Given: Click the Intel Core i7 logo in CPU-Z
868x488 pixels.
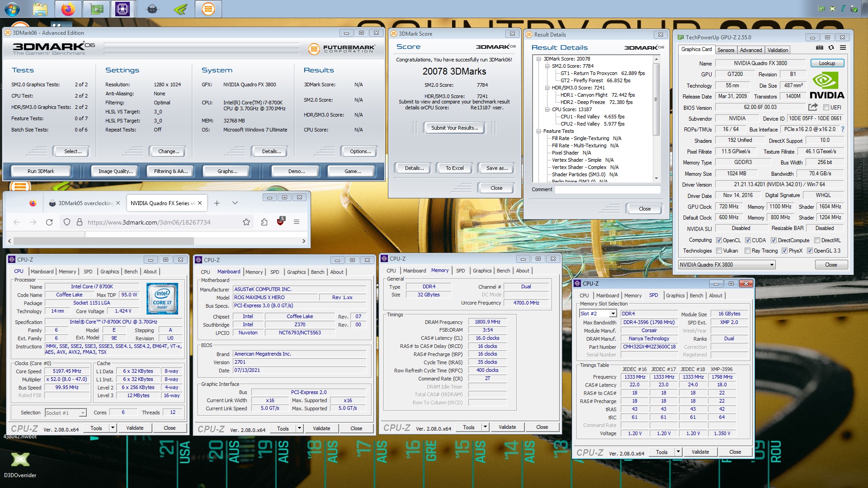Looking at the screenshot, I should 162,298.
